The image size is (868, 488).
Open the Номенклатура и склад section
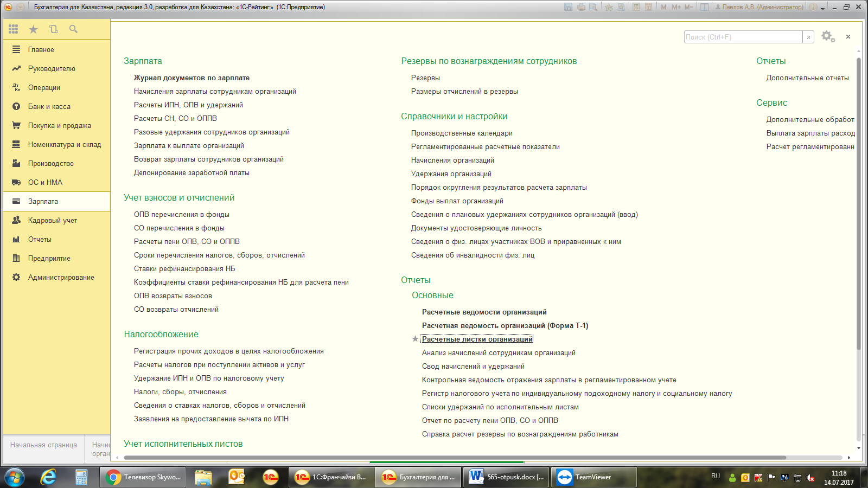(x=56, y=144)
